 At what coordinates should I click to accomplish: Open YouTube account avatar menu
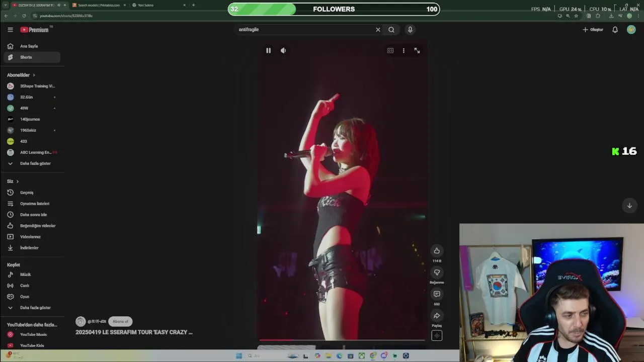click(x=631, y=30)
